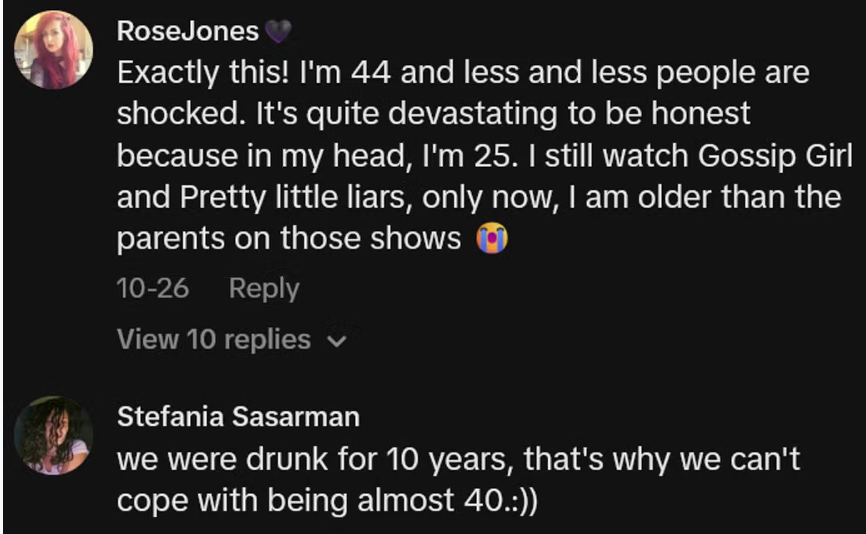Click the Stefania Sasarman username

[x=238, y=415]
